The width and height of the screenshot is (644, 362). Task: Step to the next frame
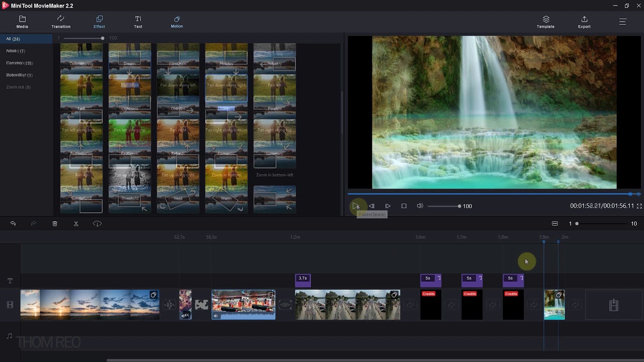pyautogui.click(x=387, y=206)
